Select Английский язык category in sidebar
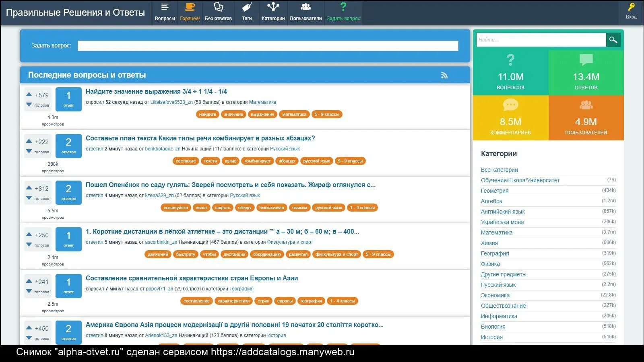This screenshot has height=362, width=644. click(503, 212)
